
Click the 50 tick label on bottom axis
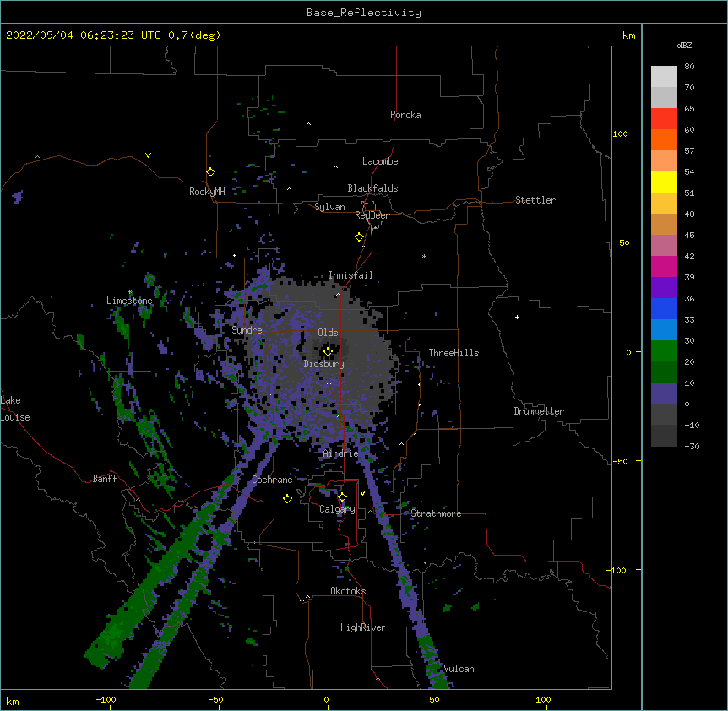tap(434, 699)
